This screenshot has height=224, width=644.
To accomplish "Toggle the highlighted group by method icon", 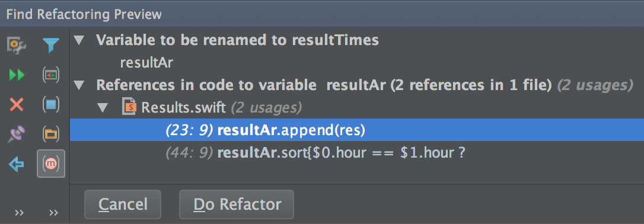I will (x=51, y=164).
